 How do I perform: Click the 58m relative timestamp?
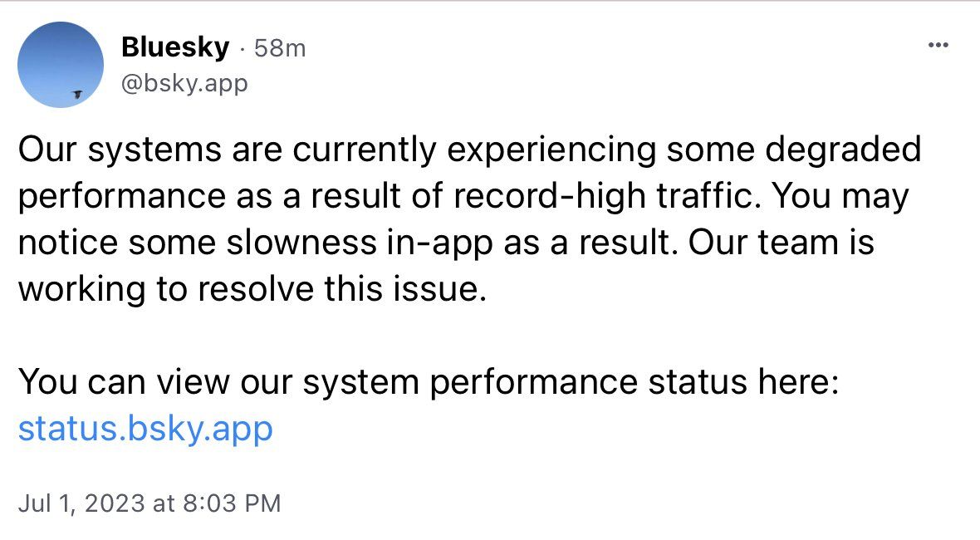point(280,48)
